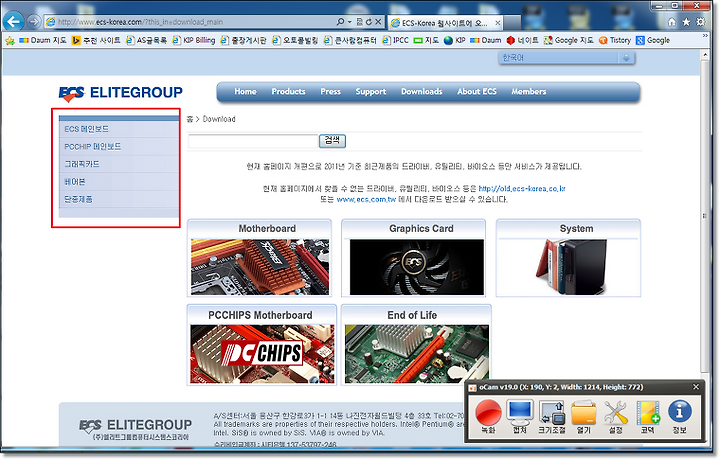Click the search magnifier in address bar
The height and width of the screenshot is (460, 720).
tap(340, 22)
